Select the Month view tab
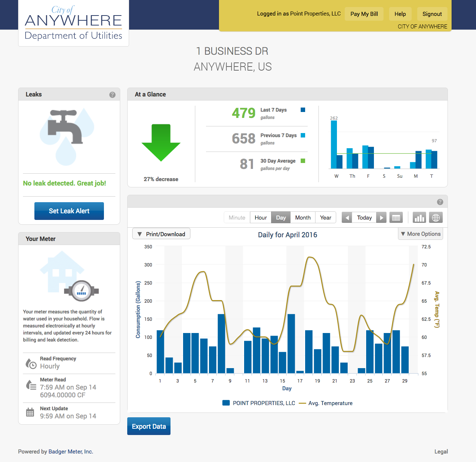This screenshot has height=462, width=476. (303, 218)
